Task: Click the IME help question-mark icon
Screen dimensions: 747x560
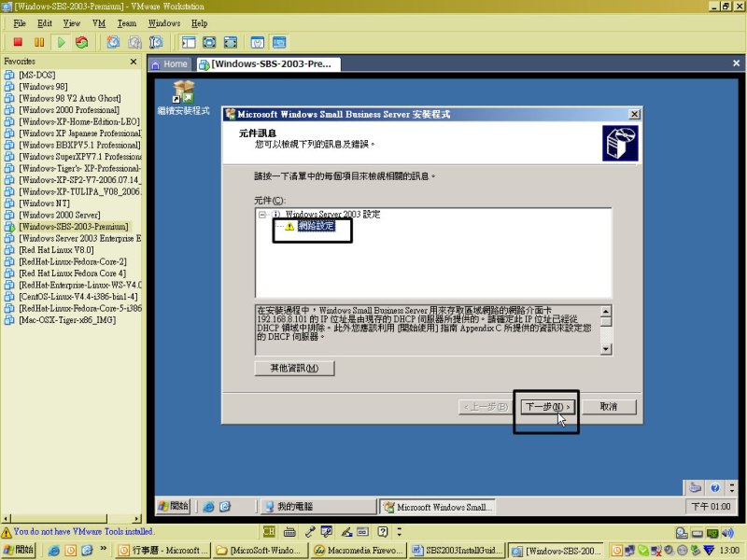Action: tap(383, 531)
